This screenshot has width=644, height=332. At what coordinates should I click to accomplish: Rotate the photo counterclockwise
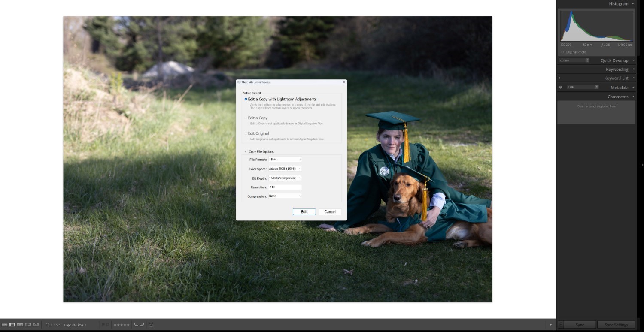click(x=137, y=325)
